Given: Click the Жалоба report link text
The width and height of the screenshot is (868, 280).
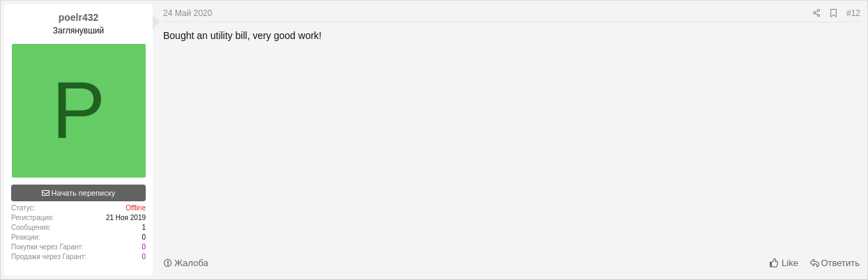Looking at the screenshot, I should click(x=191, y=263).
